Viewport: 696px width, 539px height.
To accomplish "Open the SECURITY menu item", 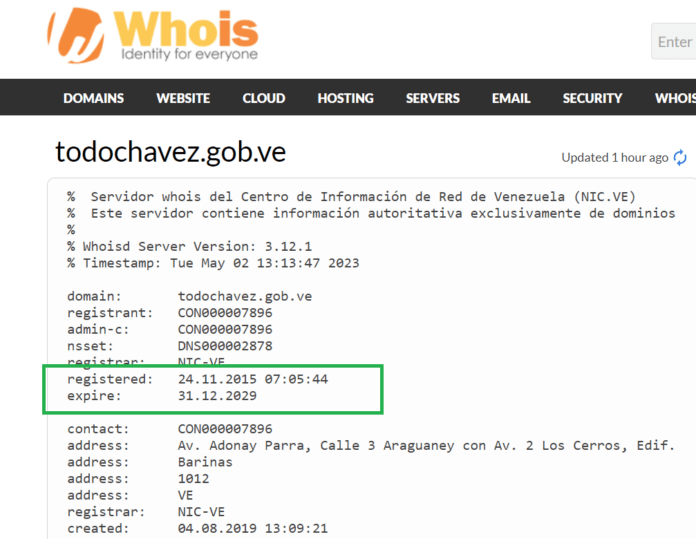I will coord(592,98).
